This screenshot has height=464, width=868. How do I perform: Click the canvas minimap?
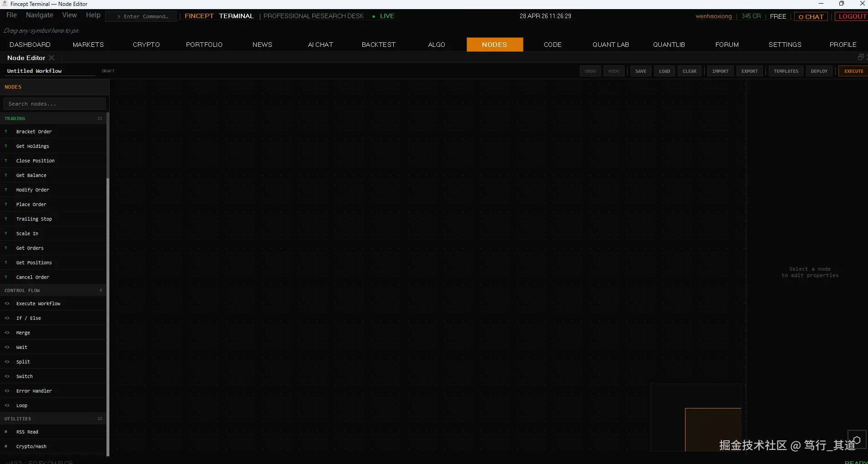(696, 418)
